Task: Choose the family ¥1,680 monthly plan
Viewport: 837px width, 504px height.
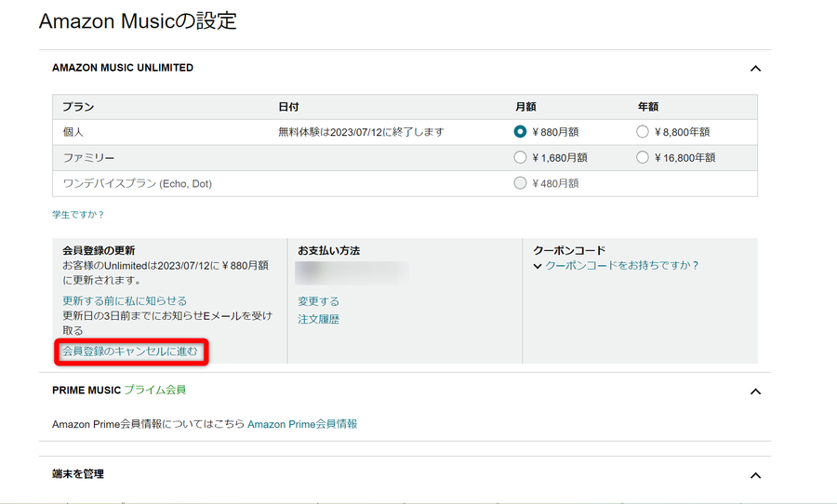Action: click(x=520, y=157)
